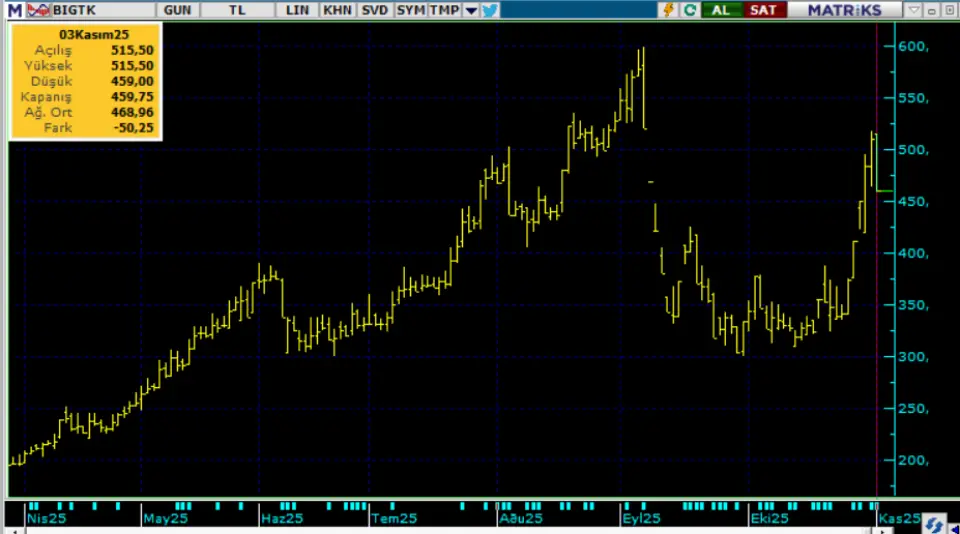Open the GUN period selector
Viewport: 960px width, 534px height.
(x=177, y=10)
